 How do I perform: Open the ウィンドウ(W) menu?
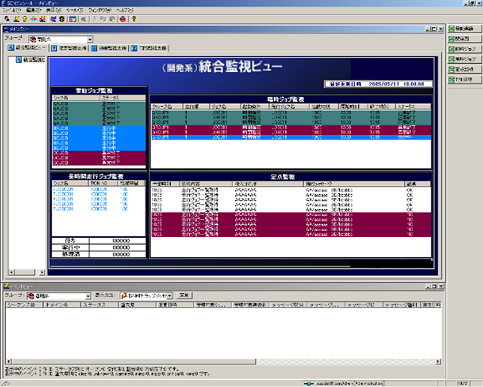point(99,10)
